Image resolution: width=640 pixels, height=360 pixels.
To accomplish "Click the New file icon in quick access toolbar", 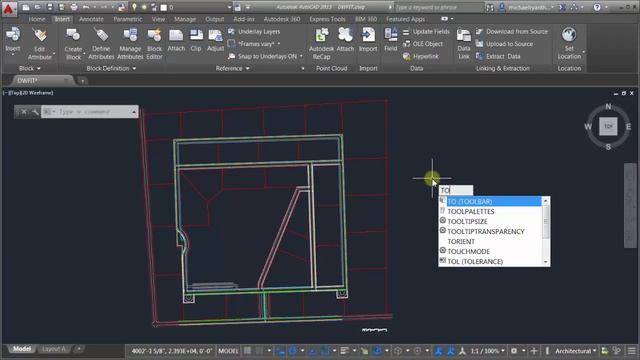I will coord(25,7).
